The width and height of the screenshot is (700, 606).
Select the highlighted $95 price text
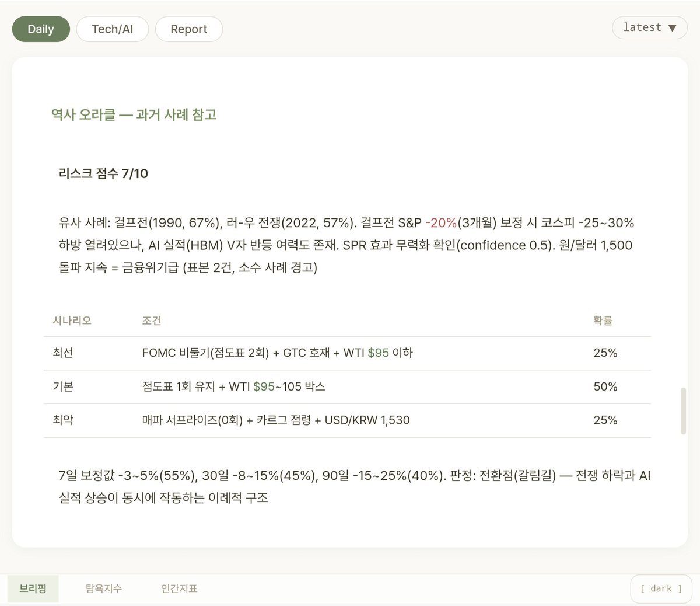(x=379, y=353)
